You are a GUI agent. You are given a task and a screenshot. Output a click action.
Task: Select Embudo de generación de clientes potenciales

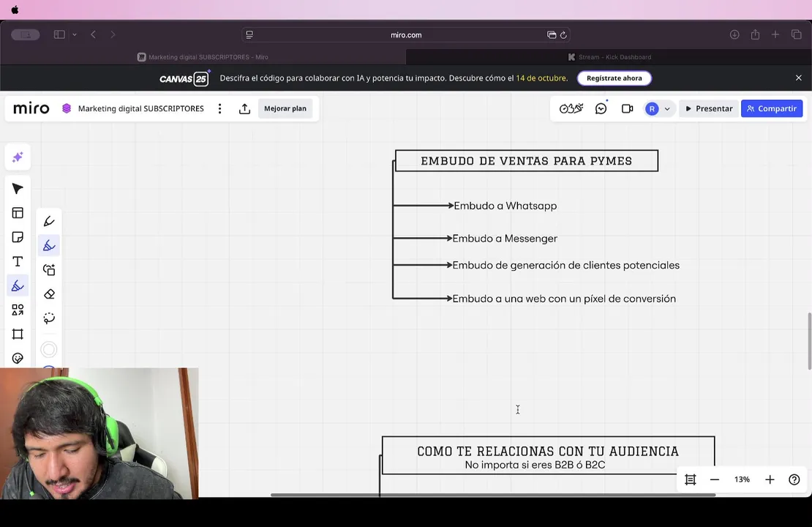[x=566, y=265]
